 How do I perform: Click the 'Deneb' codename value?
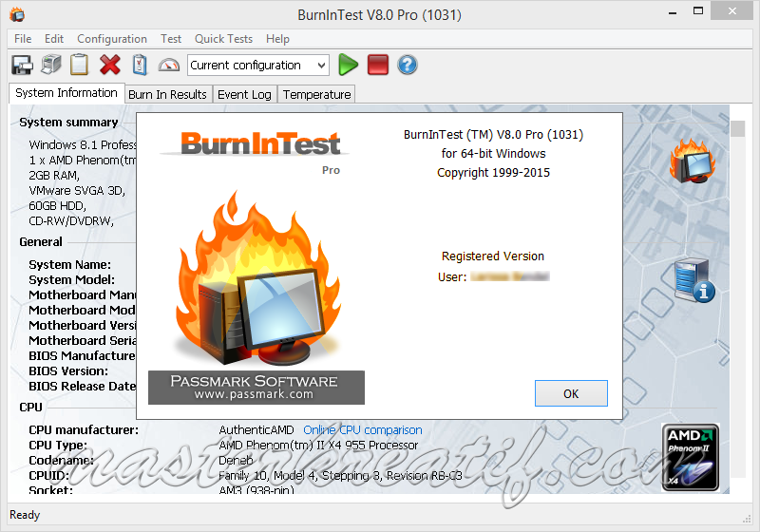point(236,461)
